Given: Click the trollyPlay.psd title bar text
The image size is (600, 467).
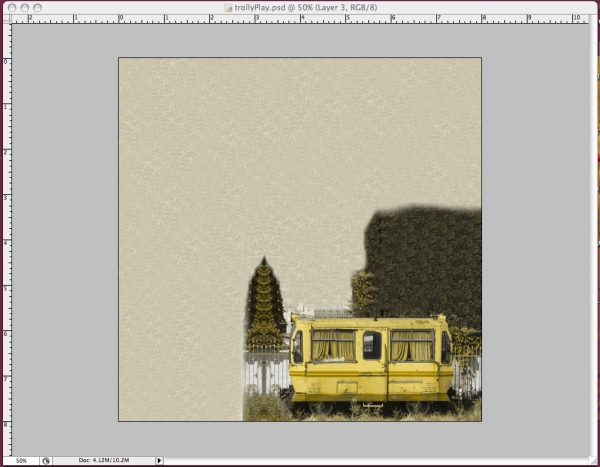Looking at the screenshot, I should (306, 7).
